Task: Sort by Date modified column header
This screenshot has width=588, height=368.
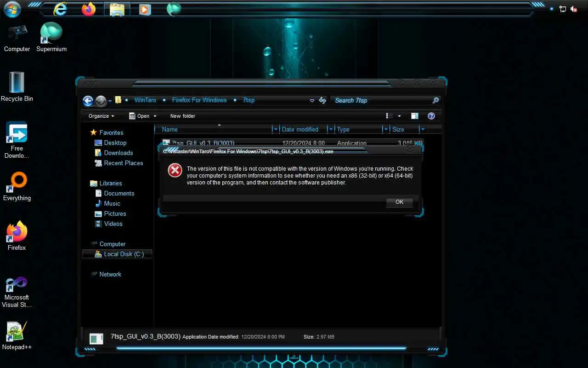Action: click(x=303, y=130)
